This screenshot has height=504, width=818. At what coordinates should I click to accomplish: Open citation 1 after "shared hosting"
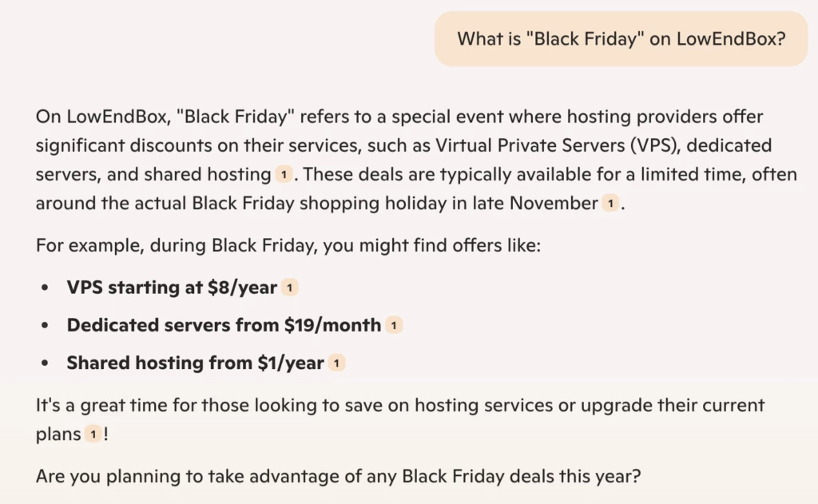(283, 174)
